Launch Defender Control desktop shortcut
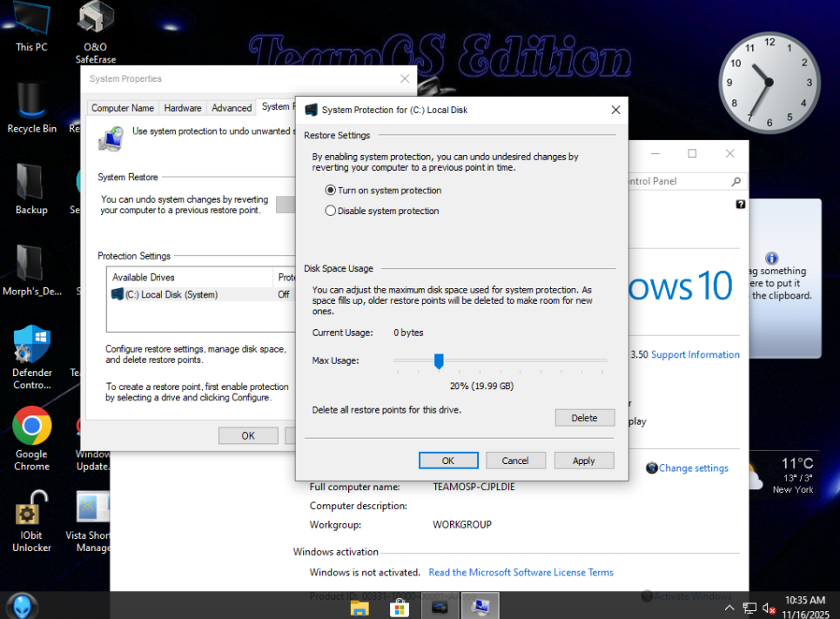The width and height of the screenshot is (840, 619). (31, 358)
